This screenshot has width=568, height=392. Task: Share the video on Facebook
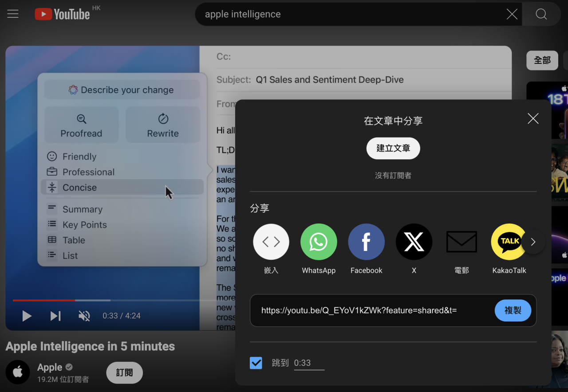(366, 242)
